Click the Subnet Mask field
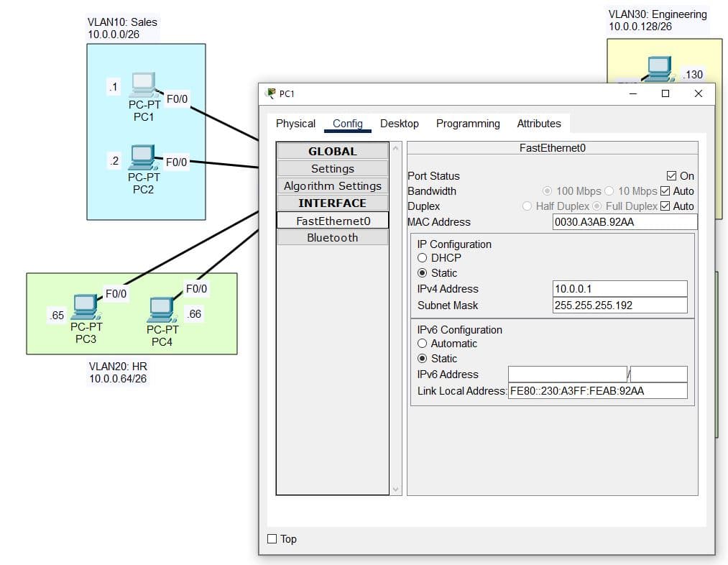The height and width of the screenshot is (565, 728). click(619, 306)
